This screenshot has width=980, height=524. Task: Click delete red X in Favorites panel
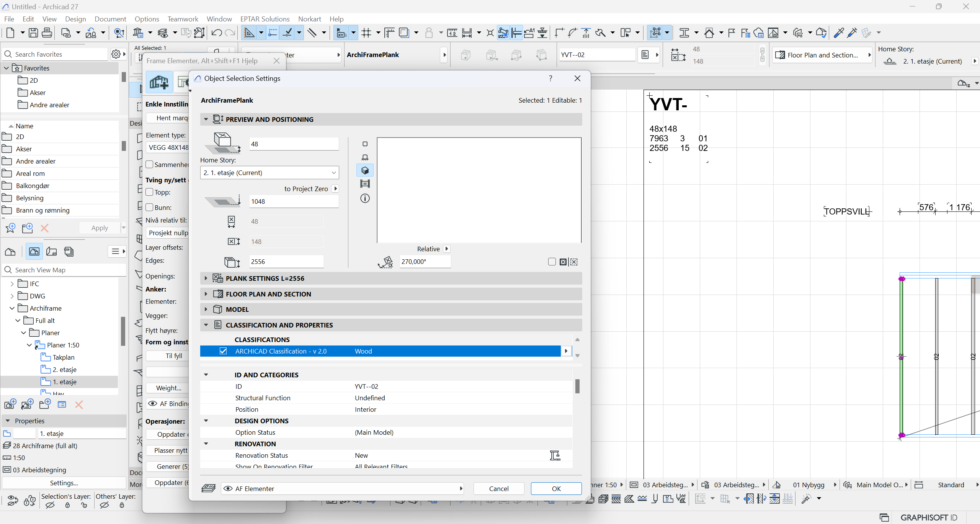click(x=44, y=228)
